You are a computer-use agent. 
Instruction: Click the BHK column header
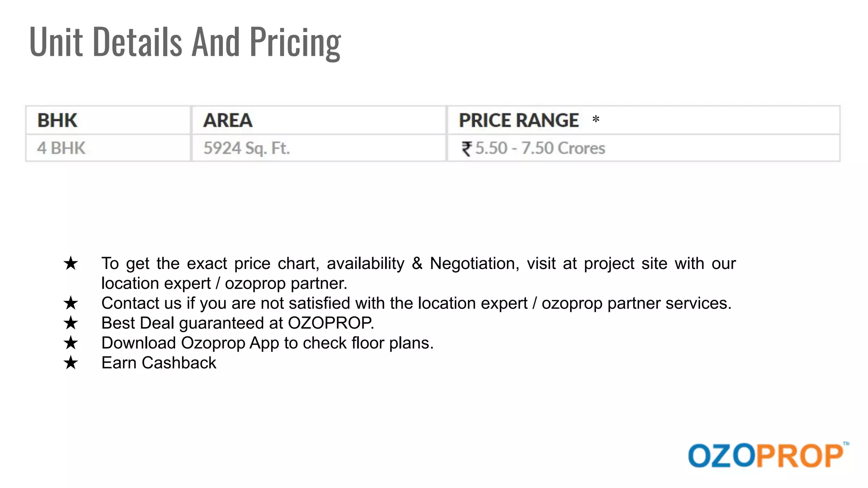[58, 120]
